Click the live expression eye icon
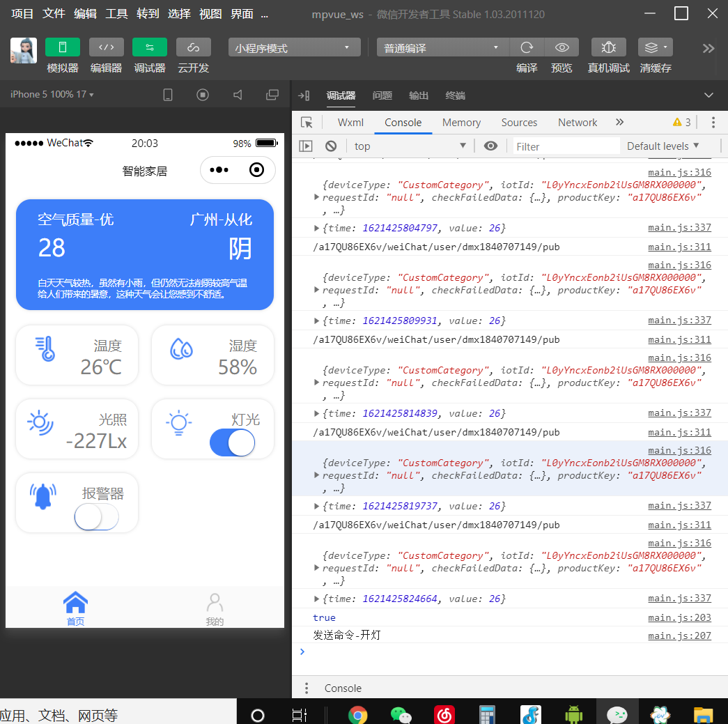The height and width of the screenshot is (724, 728). (x=490, y=146)
